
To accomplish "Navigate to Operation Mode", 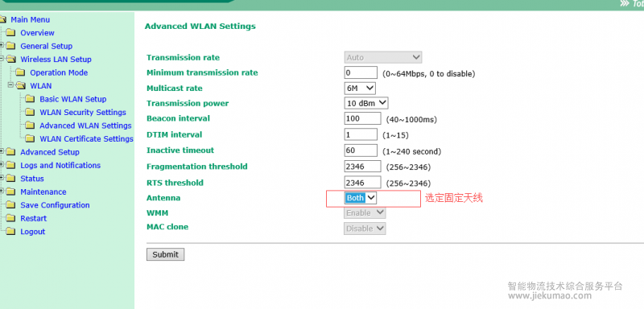I will coord(59,72).
